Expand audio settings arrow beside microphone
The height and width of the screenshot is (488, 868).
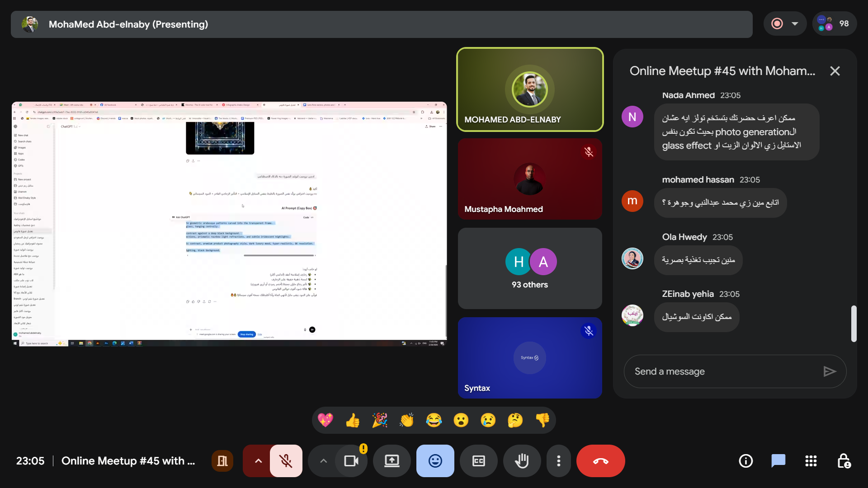pyautogui.click(x=258, y=461)
